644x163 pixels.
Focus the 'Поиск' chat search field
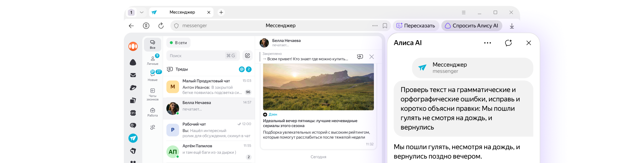coord(203,56)
